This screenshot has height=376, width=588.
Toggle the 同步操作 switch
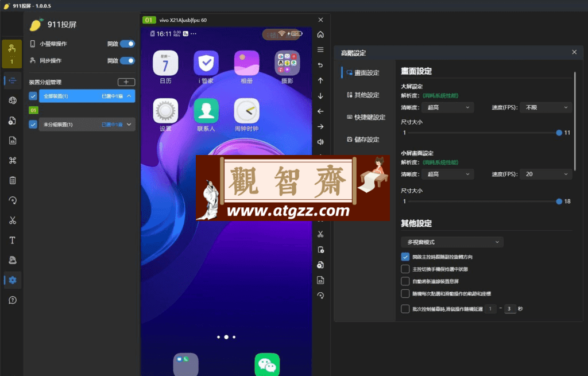(x=127, y=61)
